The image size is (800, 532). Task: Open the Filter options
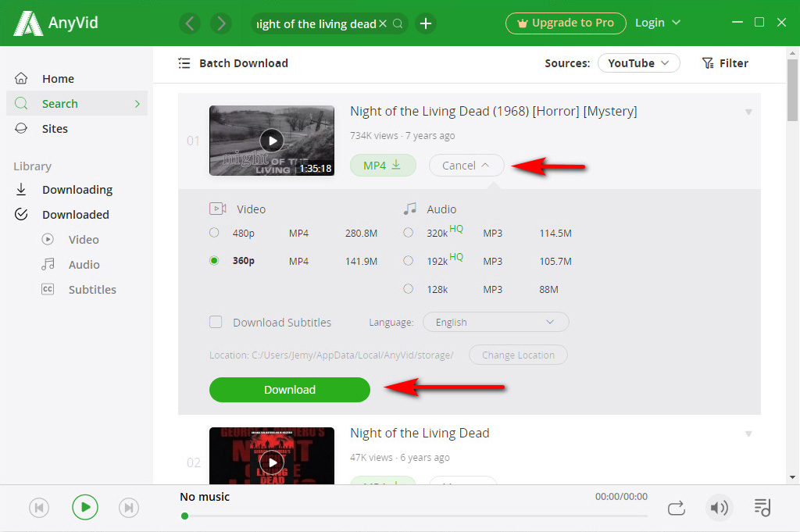pos(725,63)
